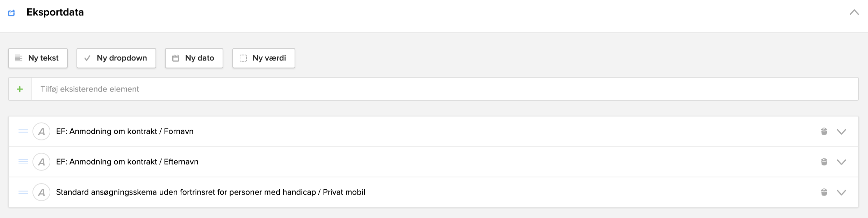Delete the Fornavn element with trash icon
Image resolution: width=868 pixels, height=218 pixels.
824,131
